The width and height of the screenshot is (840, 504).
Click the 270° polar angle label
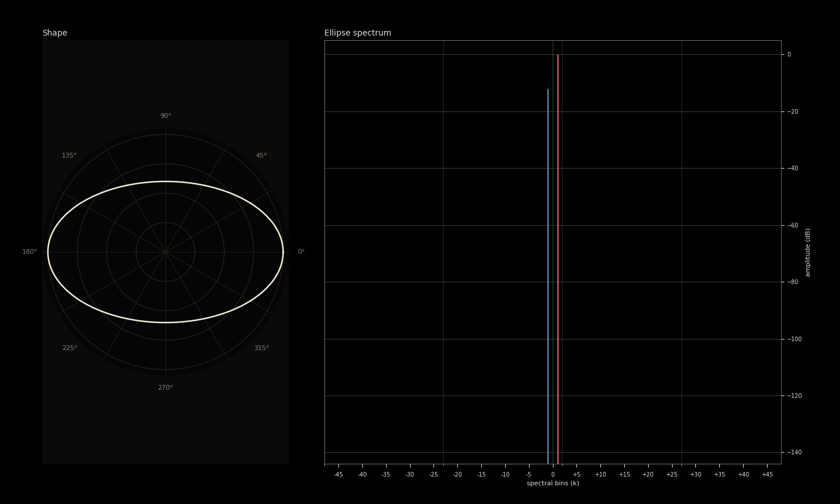click(166, 388)
